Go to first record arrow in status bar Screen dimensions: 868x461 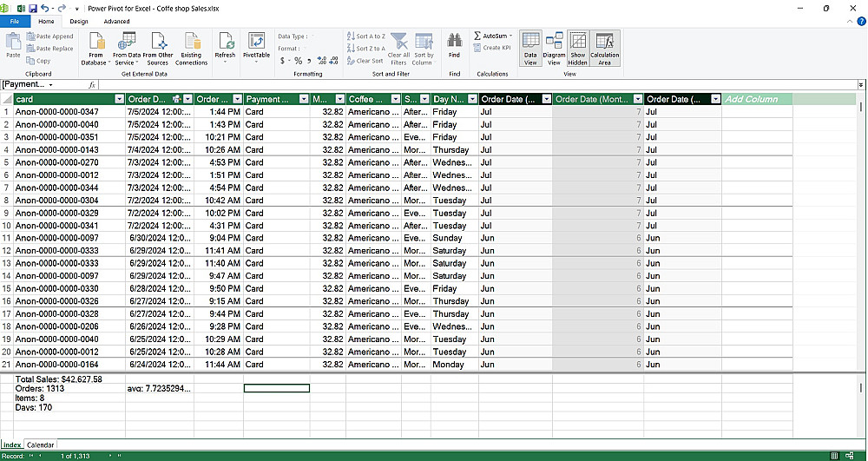tap(31, 456)
